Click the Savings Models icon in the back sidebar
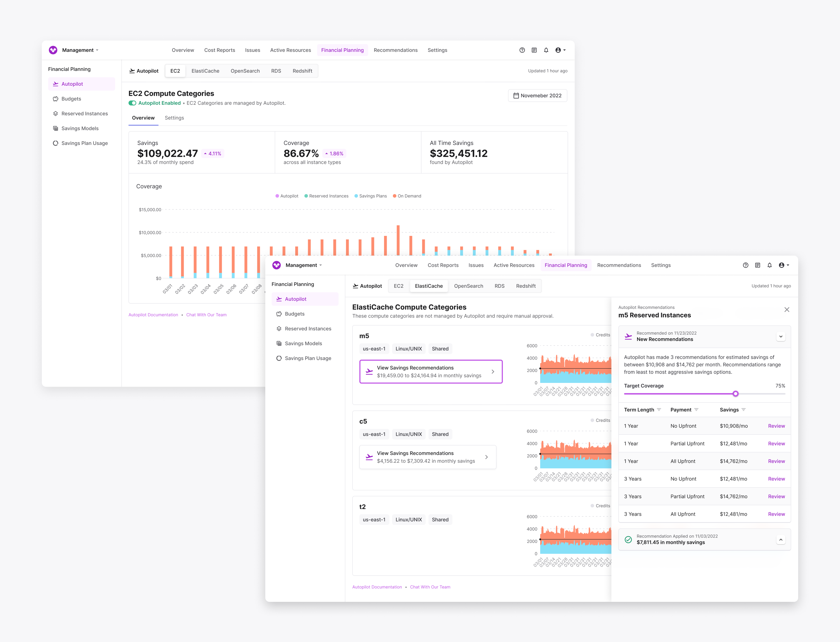Viewport: 840px width, 642px height. click(x=55, y=128)
